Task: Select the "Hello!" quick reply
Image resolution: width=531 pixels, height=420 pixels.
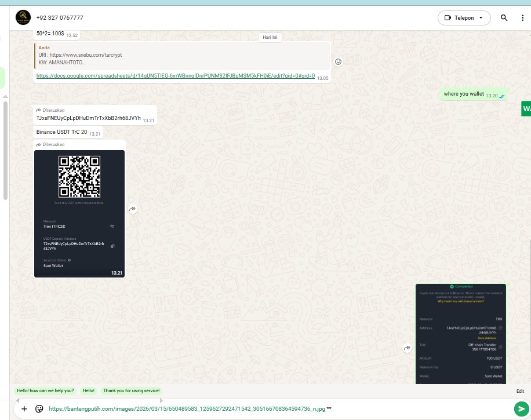Action: pos(88,391)
